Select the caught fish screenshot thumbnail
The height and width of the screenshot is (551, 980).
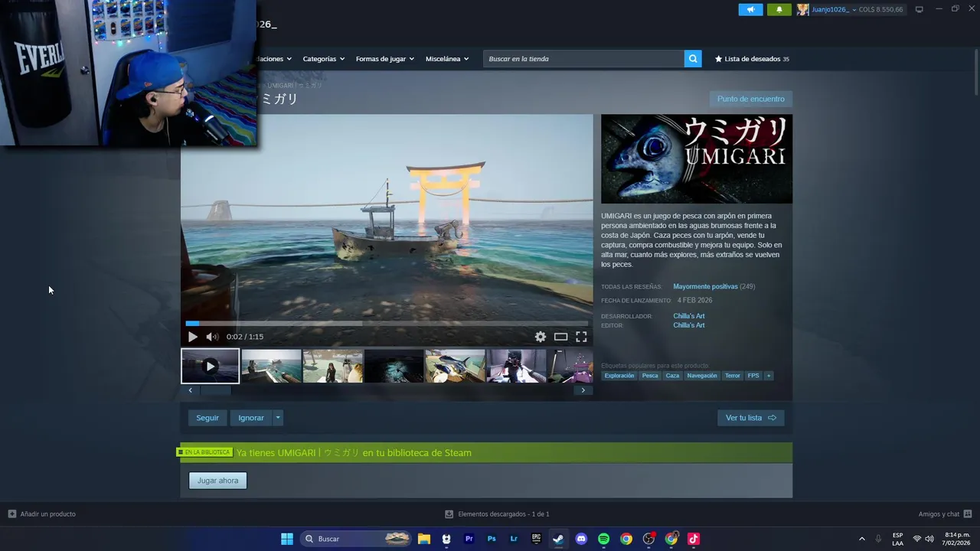[x=456, y=366]
